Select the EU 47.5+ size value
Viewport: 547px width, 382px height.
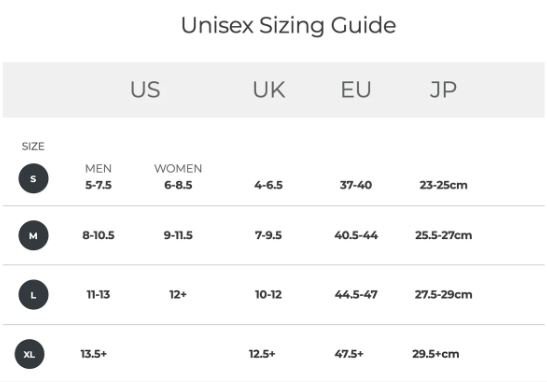(349, 354)
